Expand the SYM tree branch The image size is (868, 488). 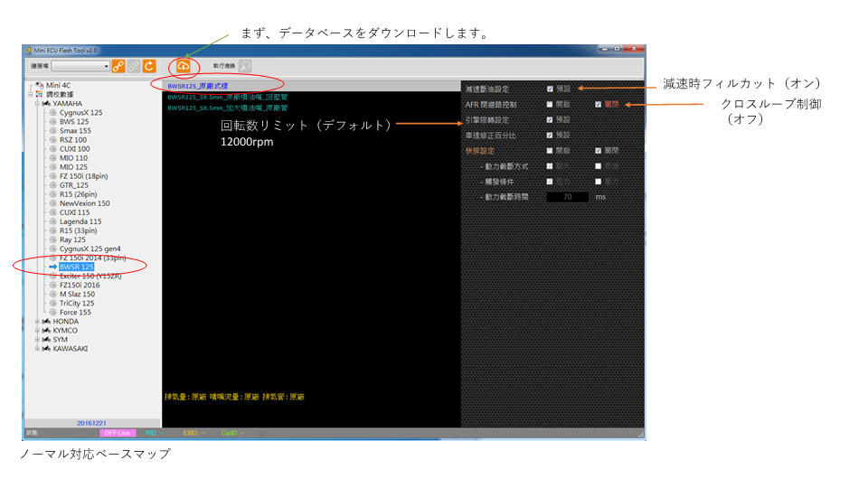click(38, 340)
